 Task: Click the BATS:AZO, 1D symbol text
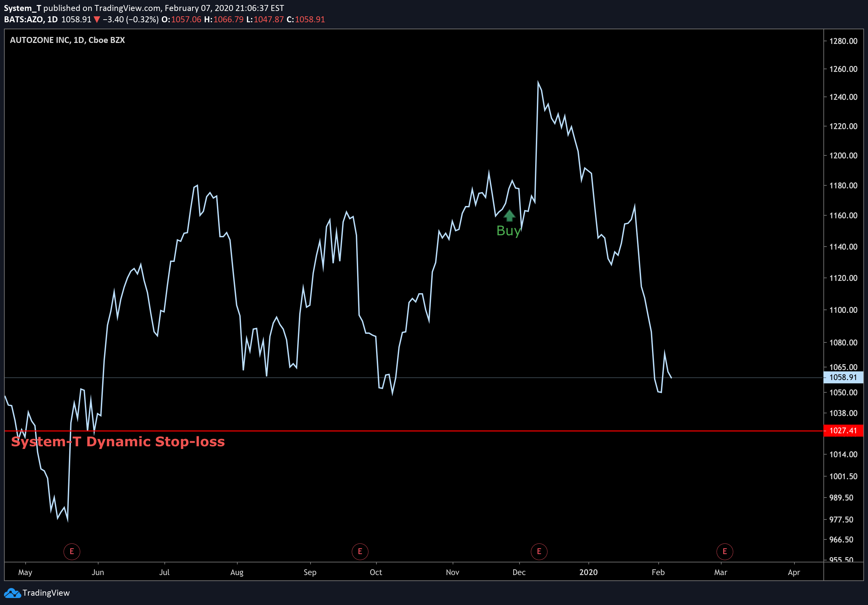pyautogui.click(x=31, y=20)
